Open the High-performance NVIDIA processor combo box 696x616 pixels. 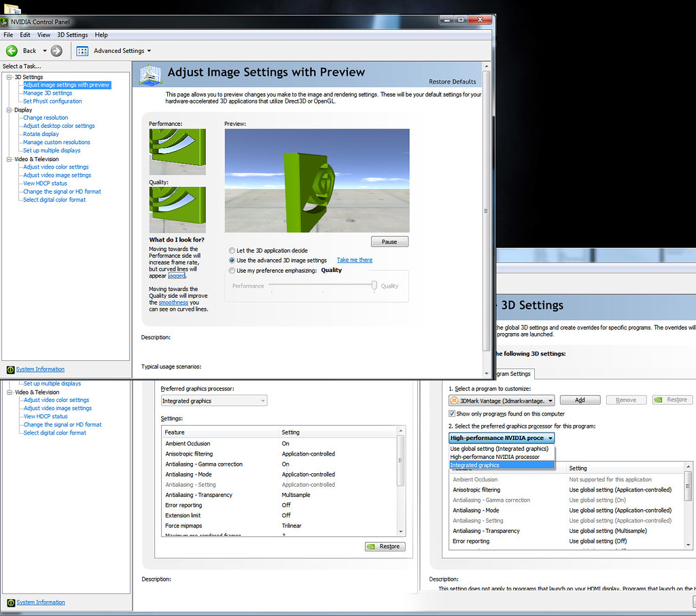502,438
